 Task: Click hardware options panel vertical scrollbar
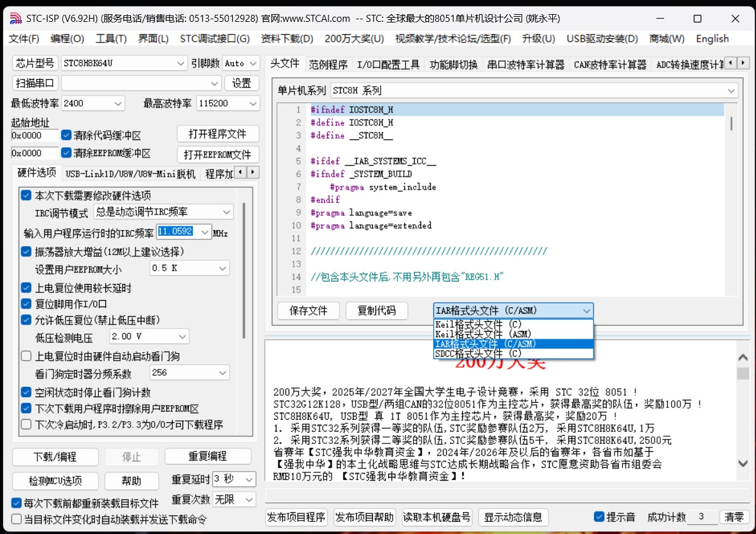click(244, 271)
